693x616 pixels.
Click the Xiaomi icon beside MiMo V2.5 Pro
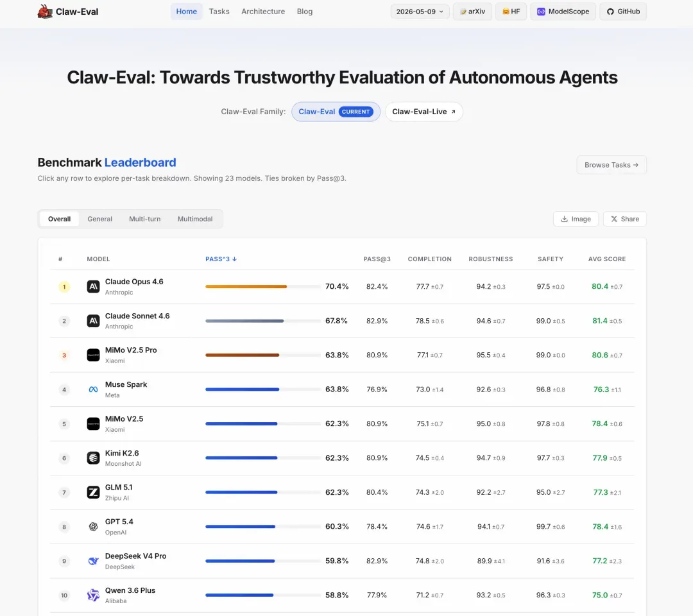93,355
